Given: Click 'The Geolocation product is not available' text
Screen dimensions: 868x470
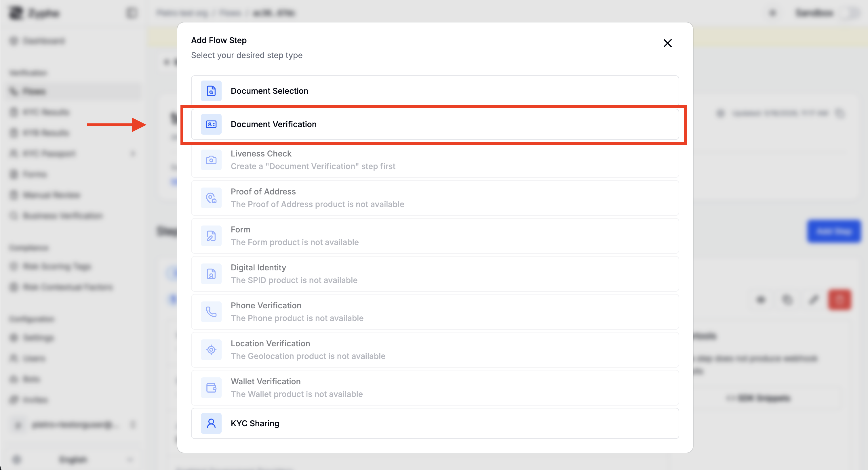Looking at the screenshot, I should click(308, 356).
